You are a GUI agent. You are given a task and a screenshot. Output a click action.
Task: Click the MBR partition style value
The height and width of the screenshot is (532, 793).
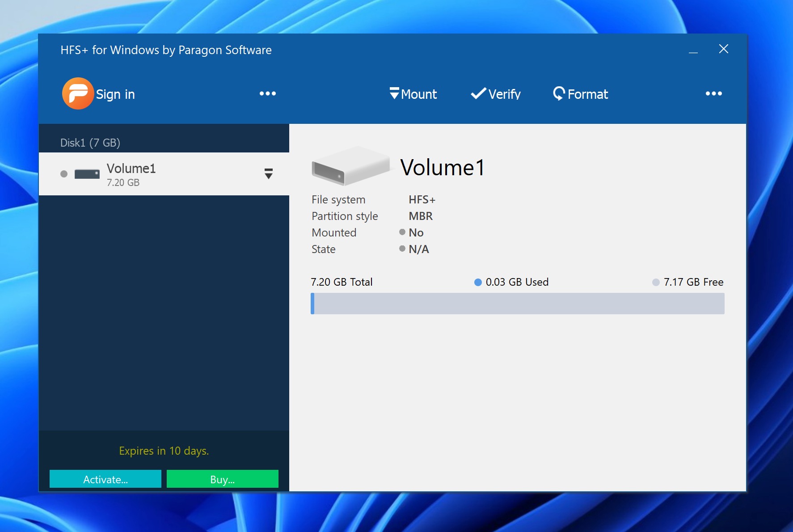421,216
